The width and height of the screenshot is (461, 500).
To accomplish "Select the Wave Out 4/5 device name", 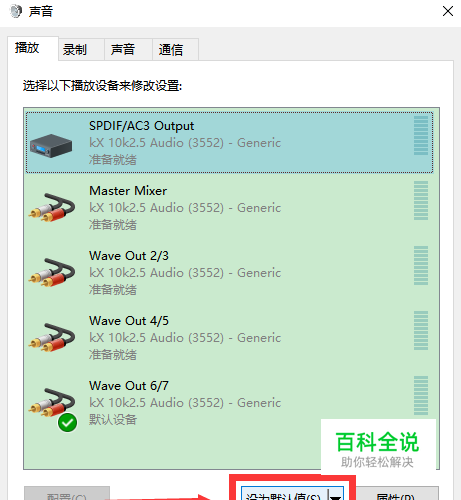I will pos(129,321).
